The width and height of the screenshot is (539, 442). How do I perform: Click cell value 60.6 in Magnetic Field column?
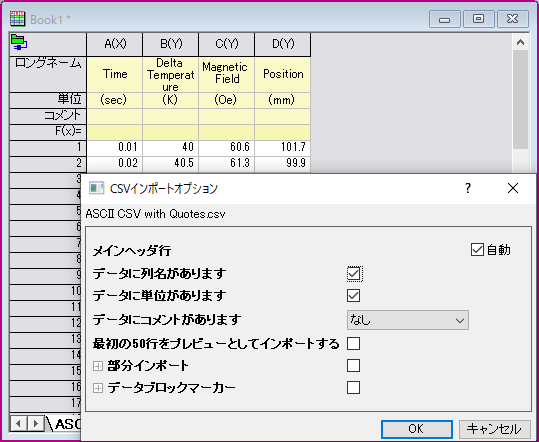click(227, 148)
